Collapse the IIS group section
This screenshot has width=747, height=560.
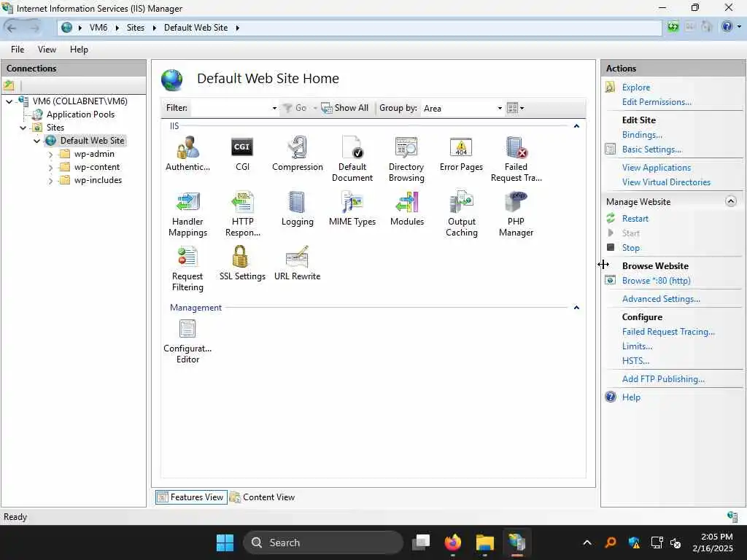(x=576, y=126)
